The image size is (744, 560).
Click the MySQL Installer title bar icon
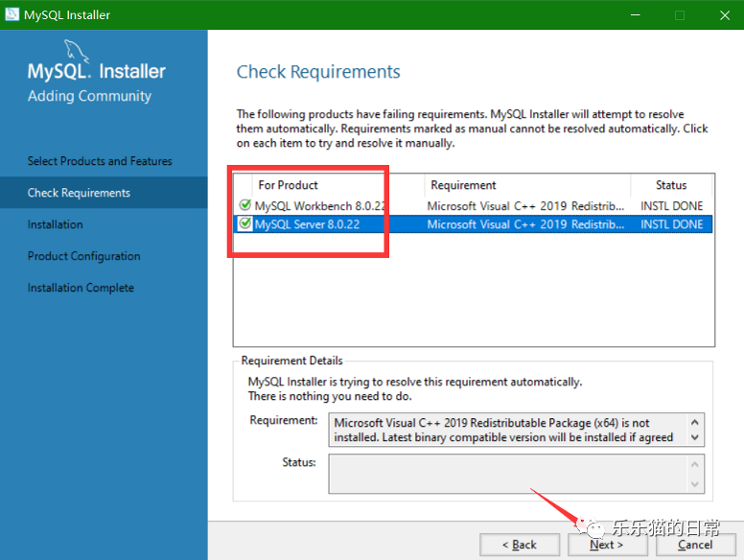pyautogui.click(x=12, y=14)
